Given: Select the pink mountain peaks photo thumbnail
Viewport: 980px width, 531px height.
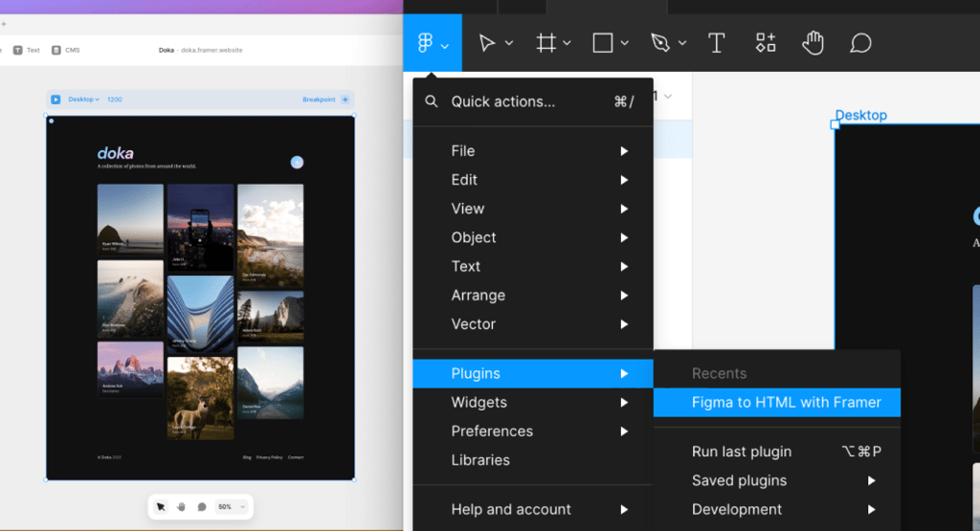Looking at the screenshot, I should (130, 369).
